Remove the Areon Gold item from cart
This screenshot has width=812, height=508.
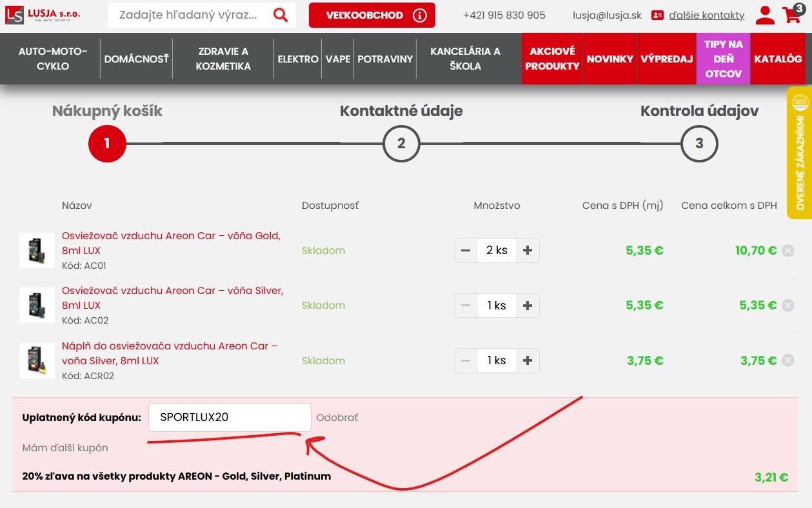(x=787, y=251)
